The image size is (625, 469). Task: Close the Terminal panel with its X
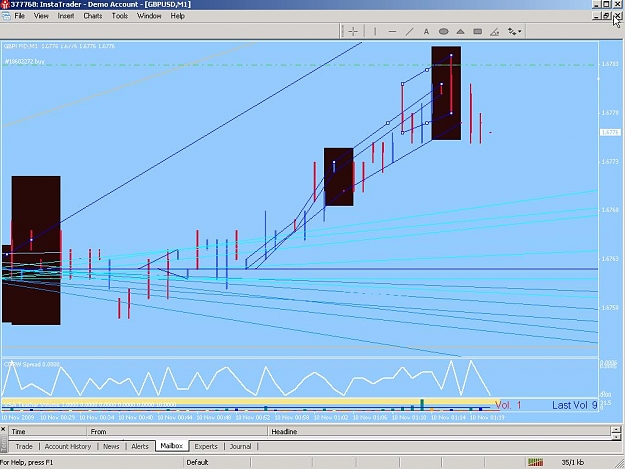pos(3,429)
